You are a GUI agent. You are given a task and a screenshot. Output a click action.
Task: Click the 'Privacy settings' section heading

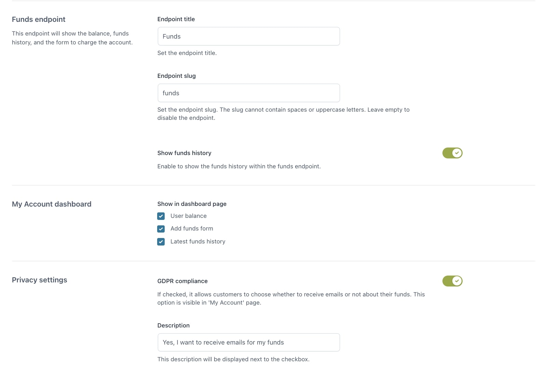pyautogui.click(x=39, y=280)
